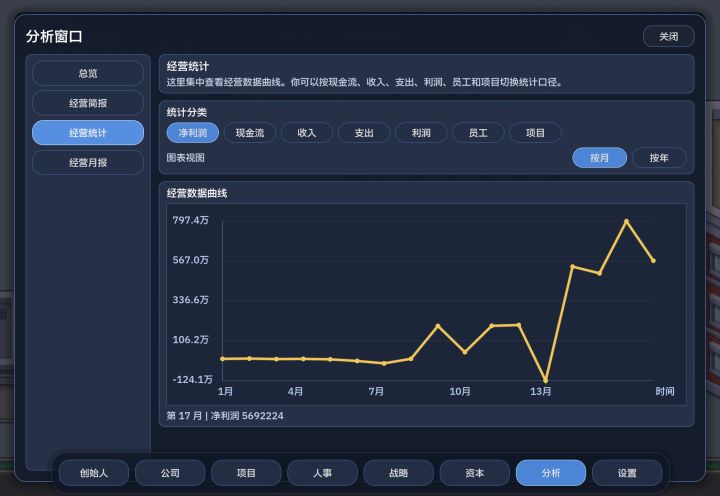Image resolution: width=720 pixels, height=496 pixels.
Task: Go to the 人事 bottom tab
Action: tap(322, 473)
